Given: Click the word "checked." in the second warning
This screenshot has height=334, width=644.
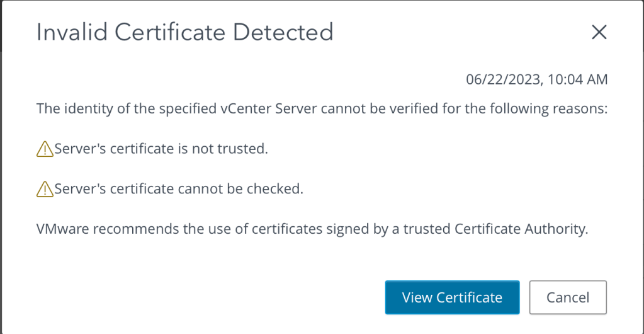Looking at the screenshot, I should click(x=278, y=189).
